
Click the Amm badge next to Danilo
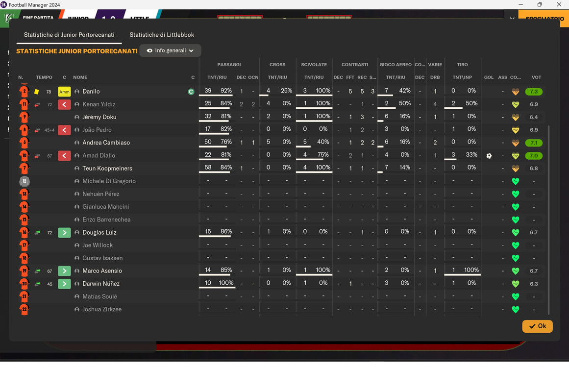[x=64, y=92]
